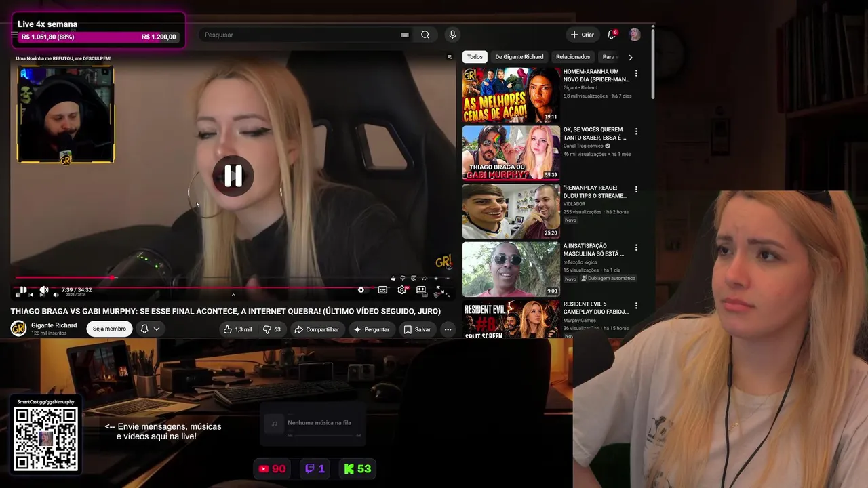Open Homem-Aranha video thumbnail
The height and width of the screenshot is (488, 868).
click(511, 95)
